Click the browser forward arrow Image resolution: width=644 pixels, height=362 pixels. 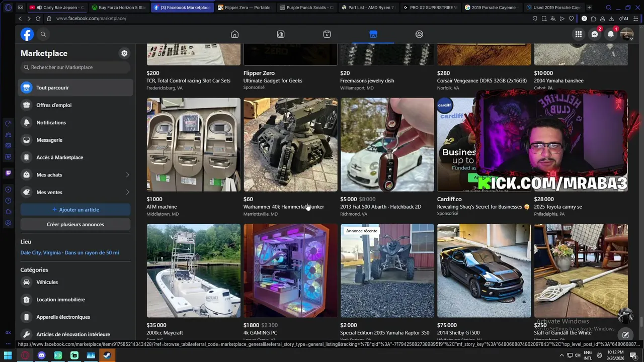29,19
